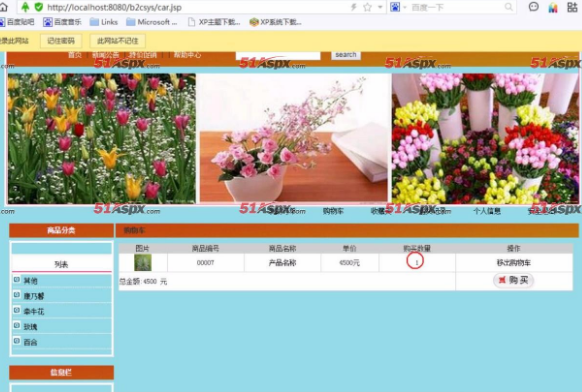This screenshot has width=582, height=392.
Task: Click the site search text field
Action: pos(278,56)
